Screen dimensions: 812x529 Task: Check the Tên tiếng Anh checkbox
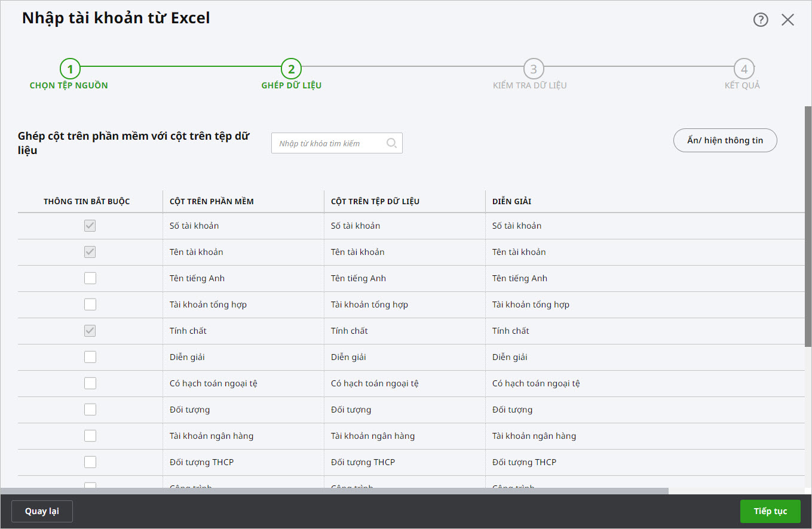pos(90,278)
